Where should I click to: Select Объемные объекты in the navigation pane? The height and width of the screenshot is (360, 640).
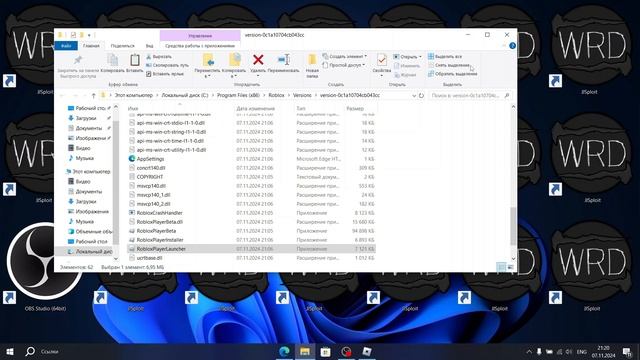[90, 231]
